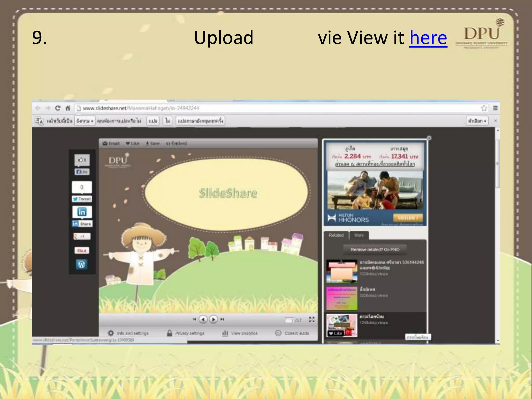Jump to first slide with skip-back control
Screen dimensions: 532x399
(194, 319)
